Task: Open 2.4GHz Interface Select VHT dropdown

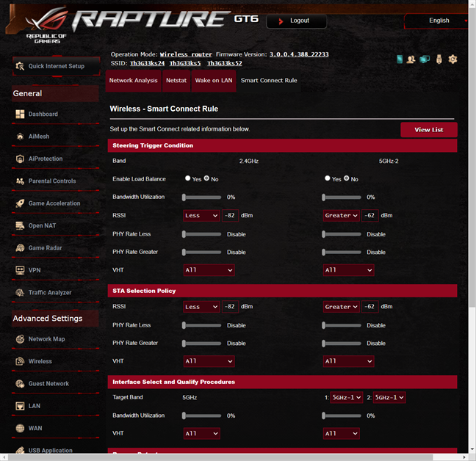Action: pyautogui.click(x=201, y=433)
